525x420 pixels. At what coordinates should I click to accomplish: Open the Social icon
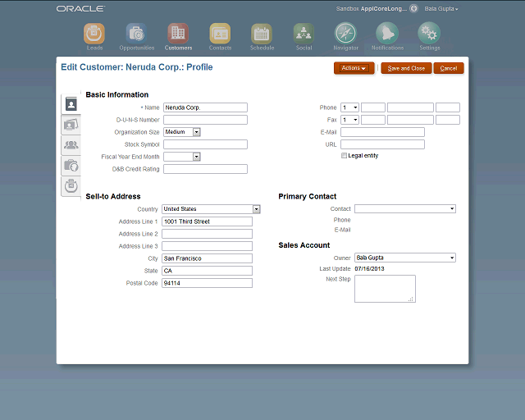click(304, 34)
